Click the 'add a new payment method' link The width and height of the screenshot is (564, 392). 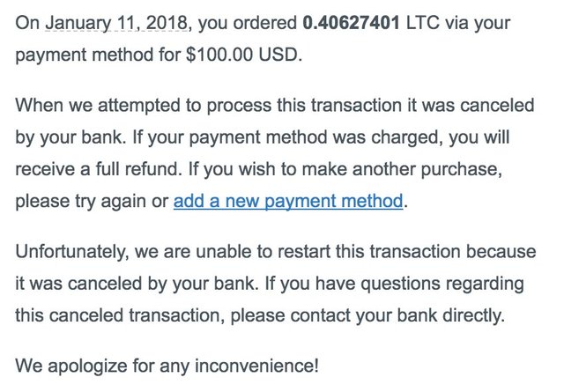(288, 201)
